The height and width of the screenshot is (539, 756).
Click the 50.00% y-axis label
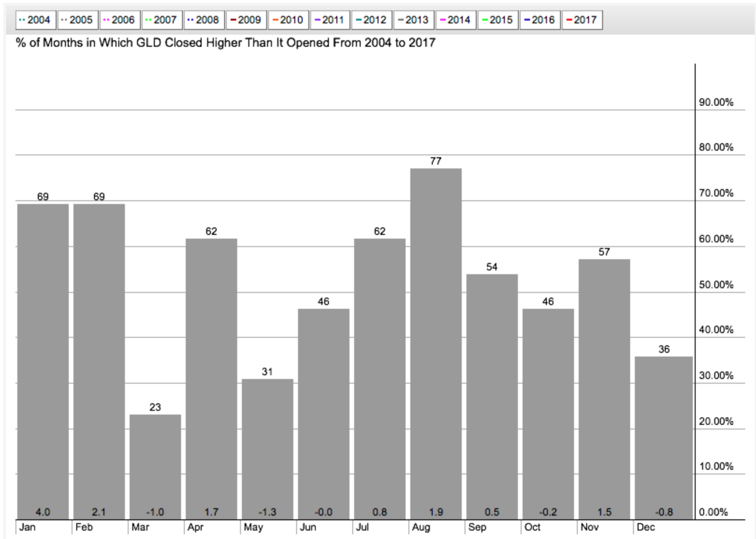click(x=716, y=285)
